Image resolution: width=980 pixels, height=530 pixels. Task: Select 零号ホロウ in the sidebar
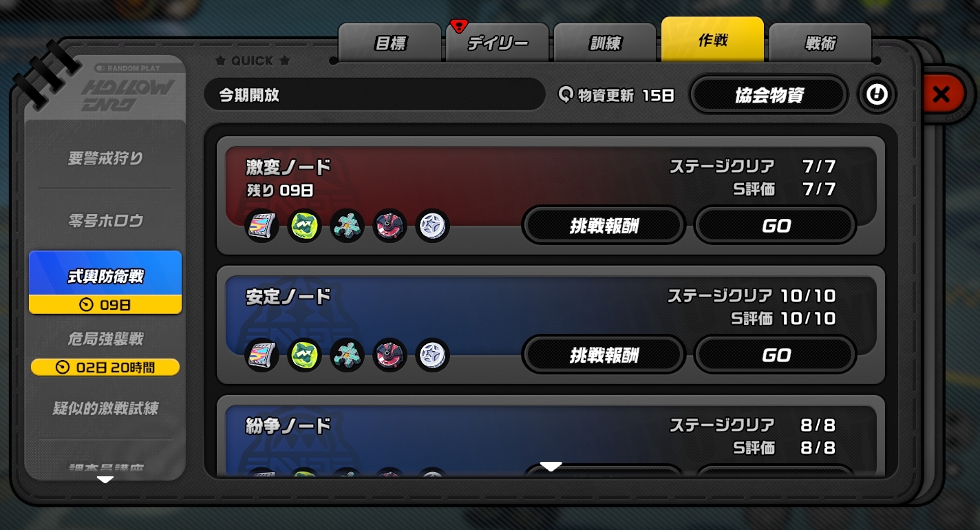click(105, 221)
